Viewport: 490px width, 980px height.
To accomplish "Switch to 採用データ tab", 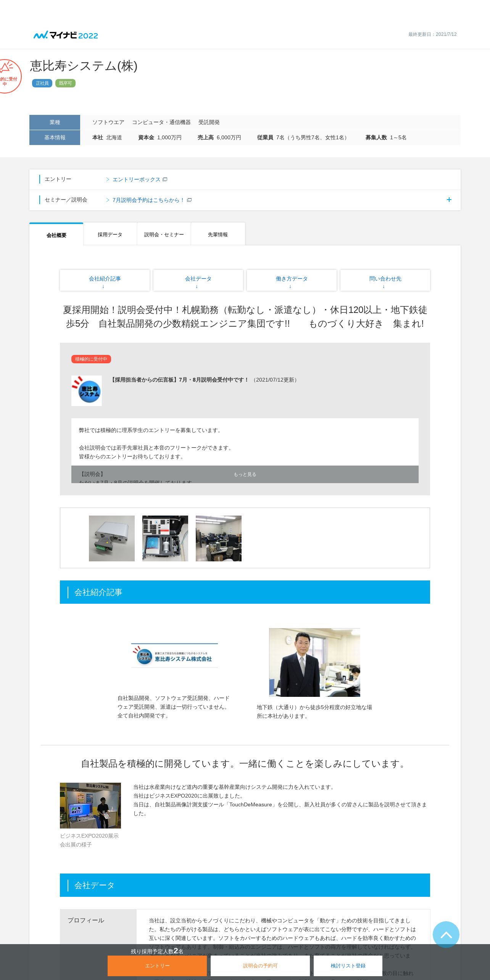I will (110, 234).
